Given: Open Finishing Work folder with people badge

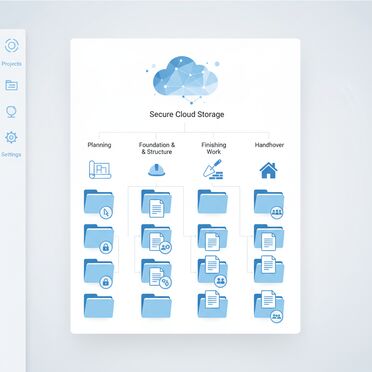Looking at the screenshot, I should [x=213, y=271].
